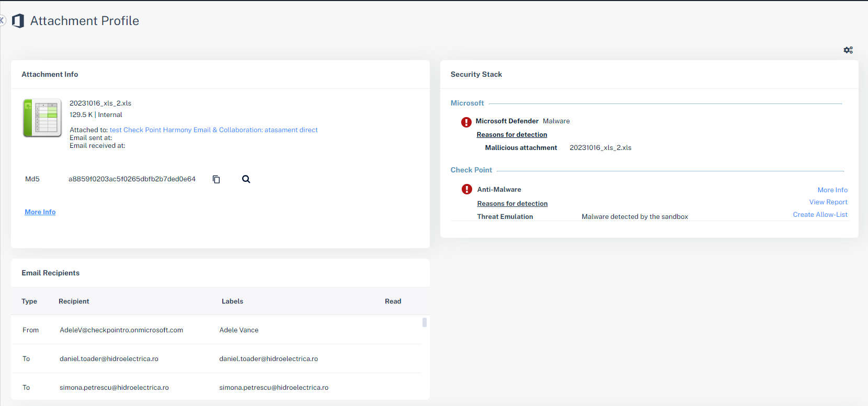
Task: Expand Reasons for detection under Microsoft Defender
Action: [512, 135]
